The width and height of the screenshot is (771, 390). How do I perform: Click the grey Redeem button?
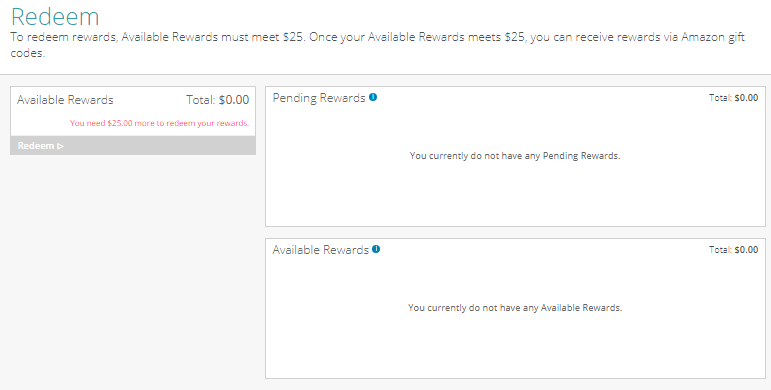pos(133,146)
